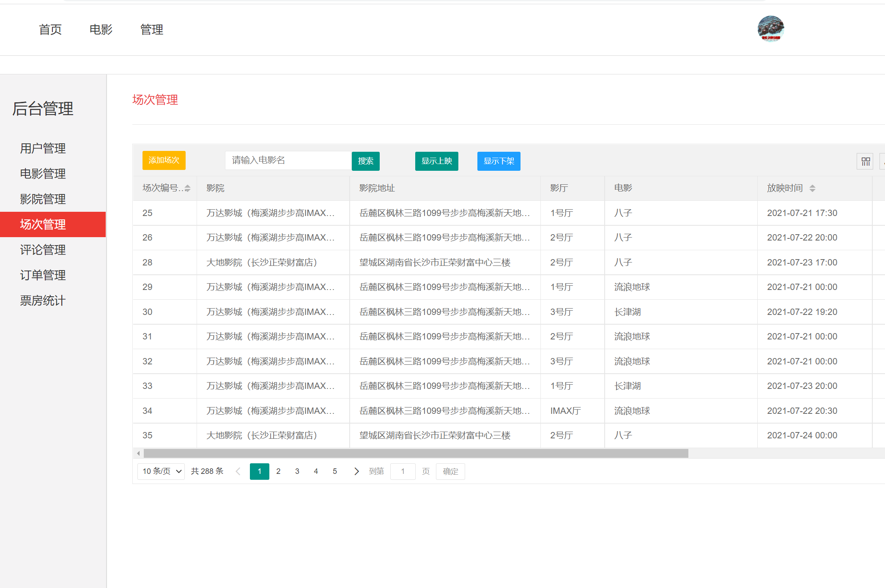
Task: Open 管理 in top navigation
Action: pos(151,30)
